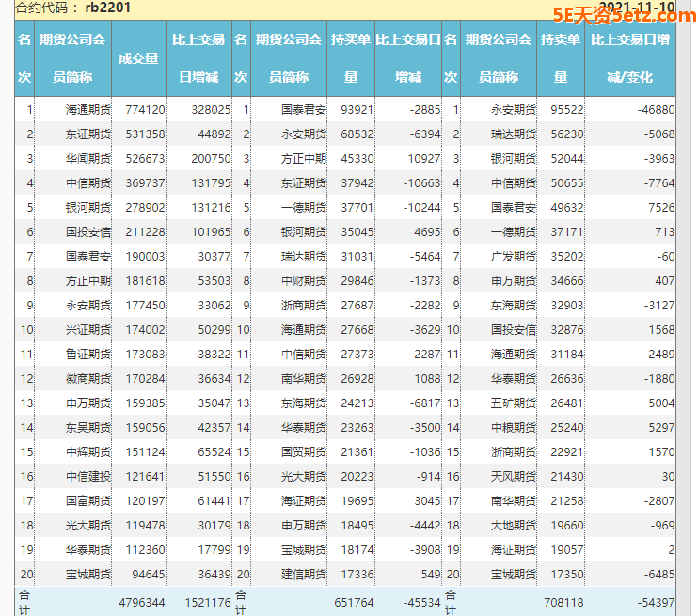Click total long change -45534
Viewport: 698px width, 616px height.
coord(421,603)
